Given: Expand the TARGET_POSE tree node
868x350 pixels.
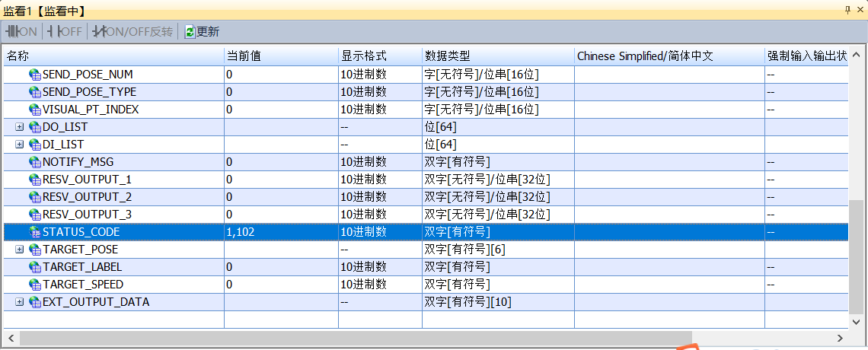Looking at the screenshot, I should 20,250.
